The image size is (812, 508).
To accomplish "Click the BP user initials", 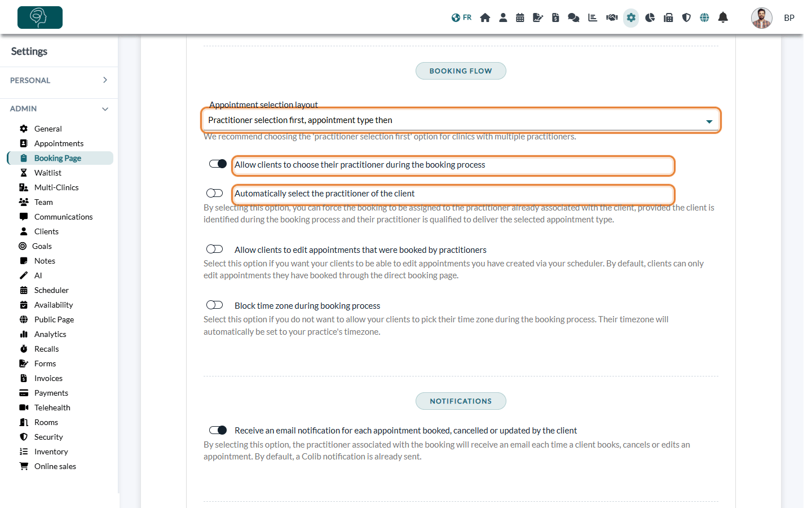I will (789, 18).
